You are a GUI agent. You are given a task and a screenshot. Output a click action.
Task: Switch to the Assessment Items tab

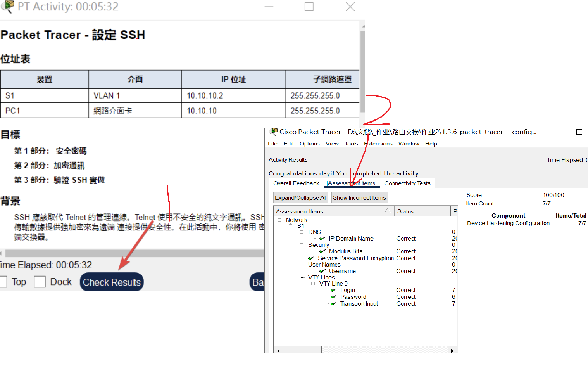tap(352, 183)
